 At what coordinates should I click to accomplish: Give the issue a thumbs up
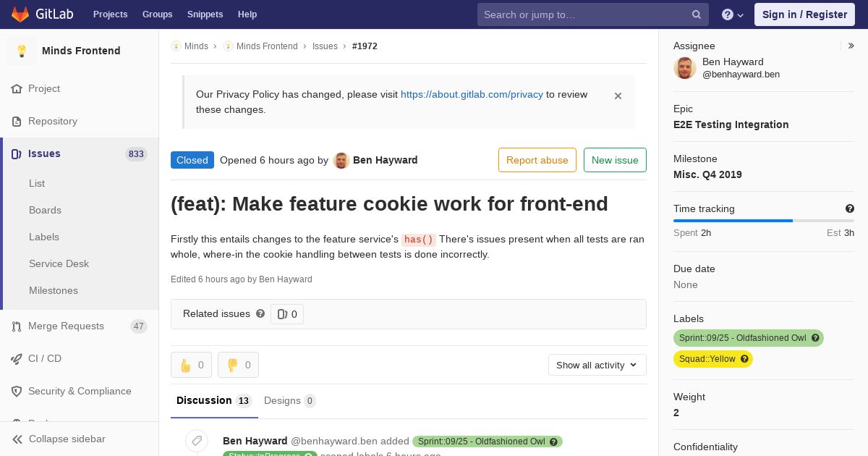(x=191, y=365)
